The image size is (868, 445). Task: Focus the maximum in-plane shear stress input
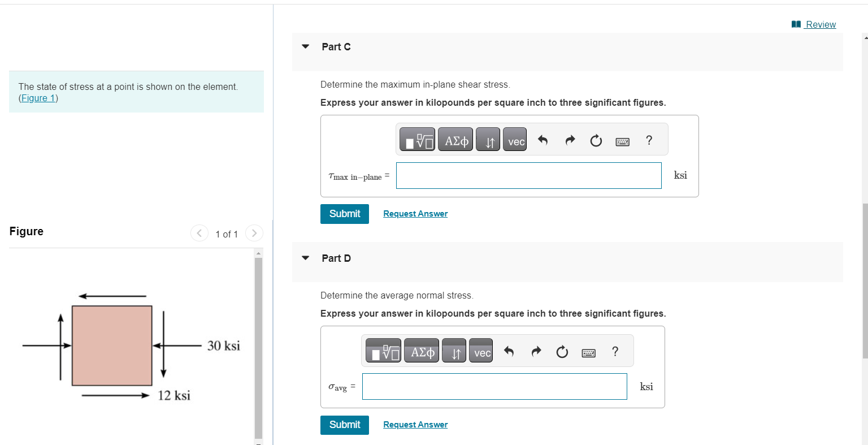pyautogui.click(x=529, y=175)
